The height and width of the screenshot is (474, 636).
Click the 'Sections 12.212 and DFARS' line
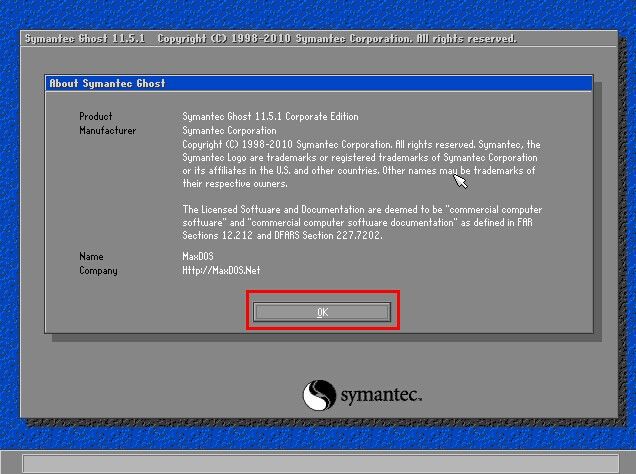(x=282, y=236)
